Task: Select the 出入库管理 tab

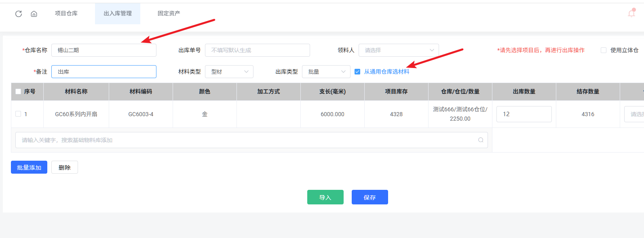Action: (x=118, y=13)
